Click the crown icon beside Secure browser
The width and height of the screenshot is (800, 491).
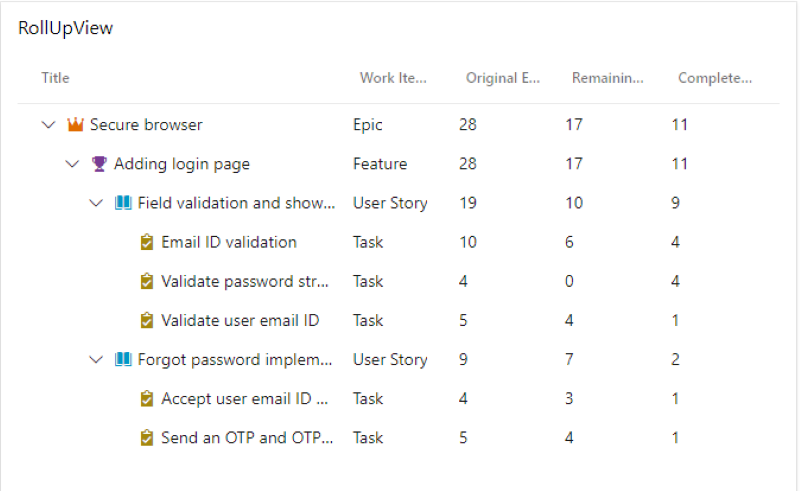coord(75,125)
